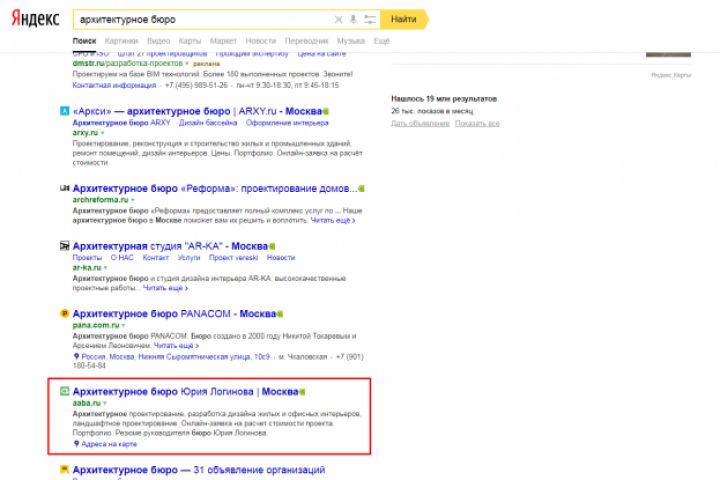Screen dimensions: 720x480
Task: Click the ARXY site favicon
Action: 65,111
